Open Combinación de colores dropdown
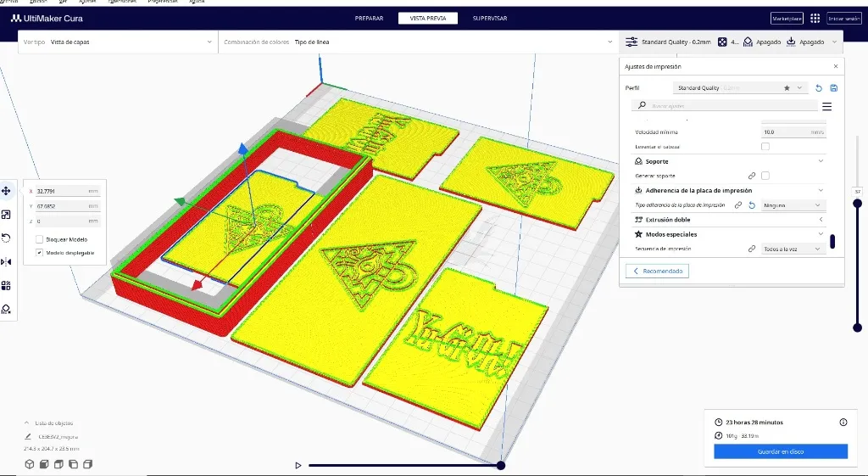868x476 pixels. [x=418, y=42]
